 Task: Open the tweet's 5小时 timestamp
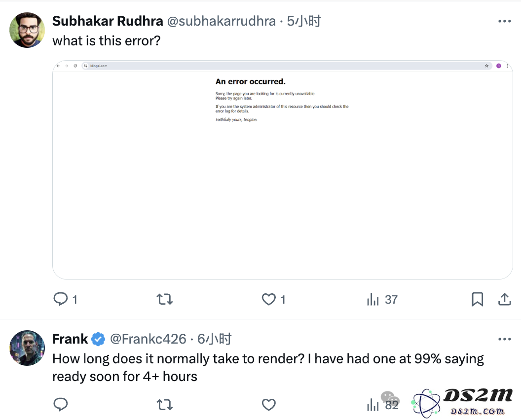click(304, 21)
